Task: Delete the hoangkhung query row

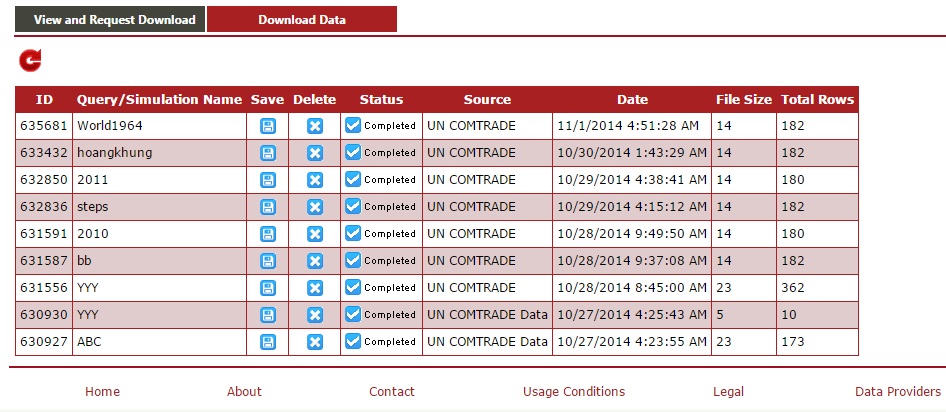Action: [x=314, y=153]
